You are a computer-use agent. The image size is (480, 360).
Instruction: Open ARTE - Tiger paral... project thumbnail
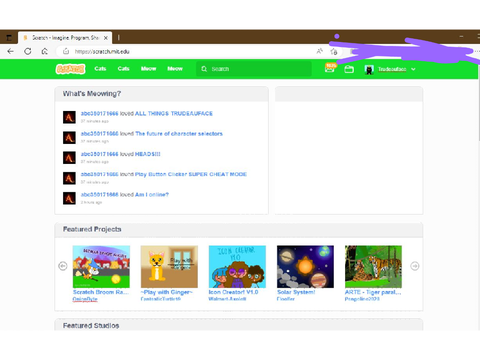tap(373, 267)
